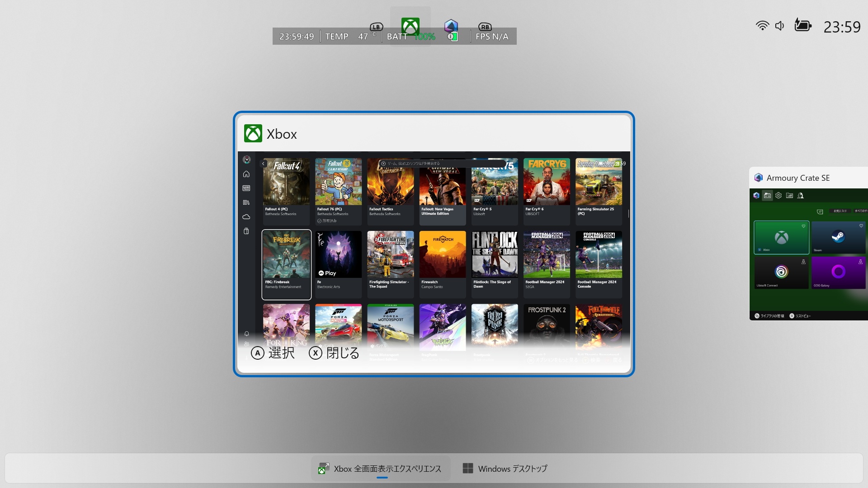
Task: Open the Store bag sidebar icon
Action: point(246,231)
